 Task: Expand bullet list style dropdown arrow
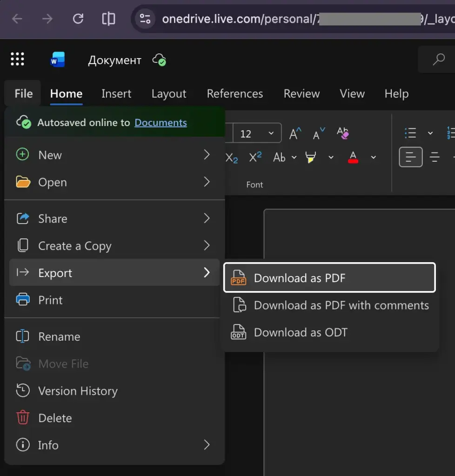pyautogui.click(x=430, y=133)
